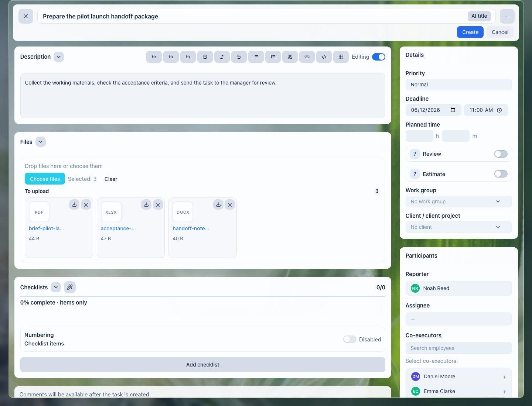Screen dimensions: 532x406
Task: Turn off description Editing mode
Action: coord(379,57)
